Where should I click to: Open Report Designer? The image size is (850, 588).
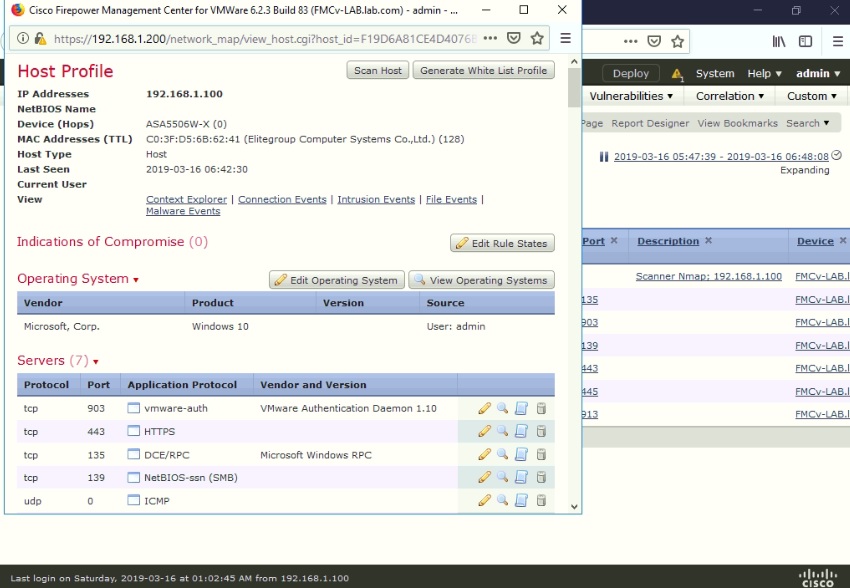click(x=650, y=123)
